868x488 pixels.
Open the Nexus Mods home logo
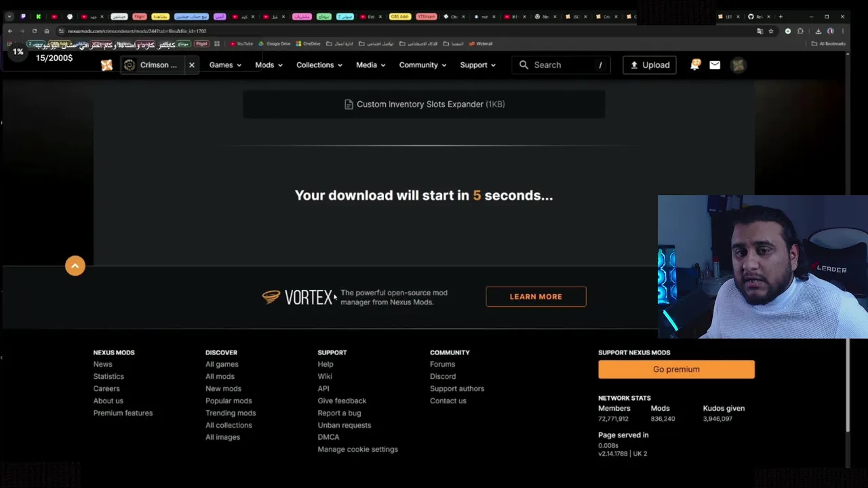click(x=106, y=65)
